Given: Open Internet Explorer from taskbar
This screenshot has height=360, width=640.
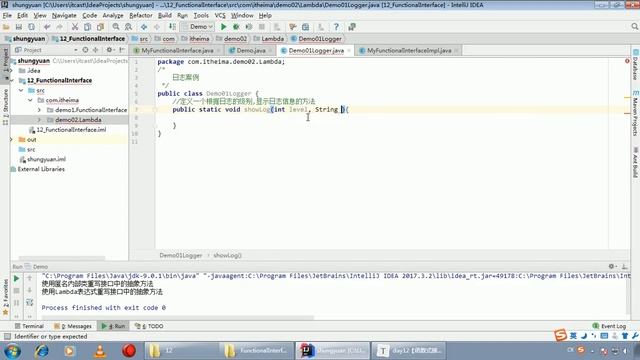Looking at the screenshot, I should coord(42,351).
